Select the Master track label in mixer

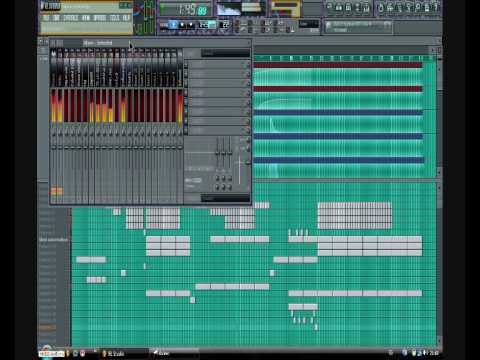click(x=53, y=68)
